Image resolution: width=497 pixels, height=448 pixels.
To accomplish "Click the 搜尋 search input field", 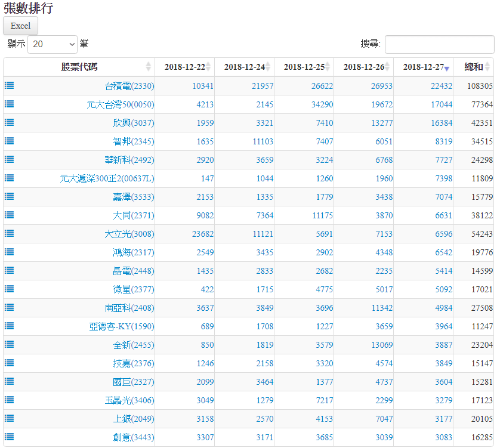I will pos(439,44).
